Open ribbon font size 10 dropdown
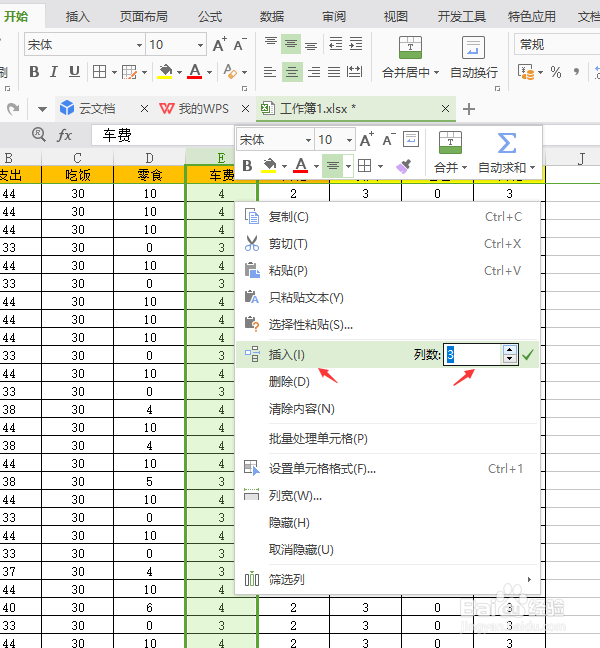 tap(200, 45)
